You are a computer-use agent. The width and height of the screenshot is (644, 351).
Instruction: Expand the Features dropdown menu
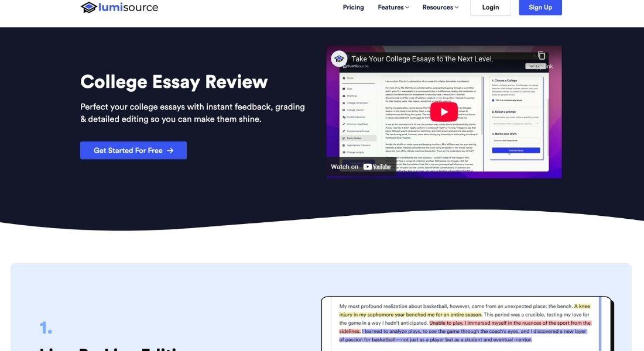[393, 8]
